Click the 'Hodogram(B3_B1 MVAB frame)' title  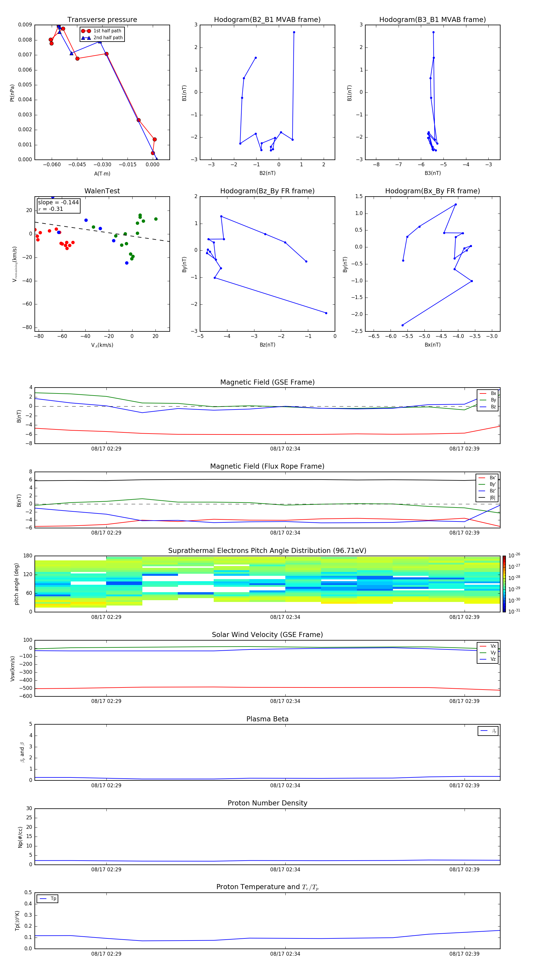[x=432, y=20]
